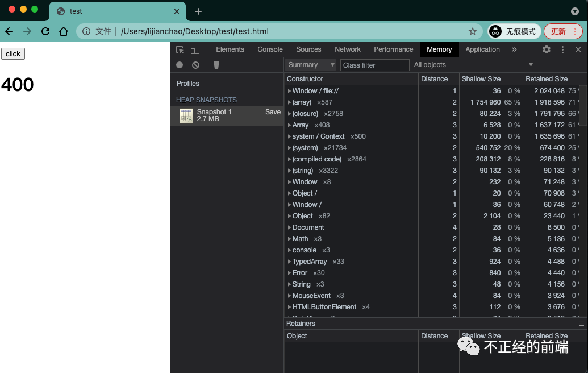Switch to the Application tab

click(482, 49)
